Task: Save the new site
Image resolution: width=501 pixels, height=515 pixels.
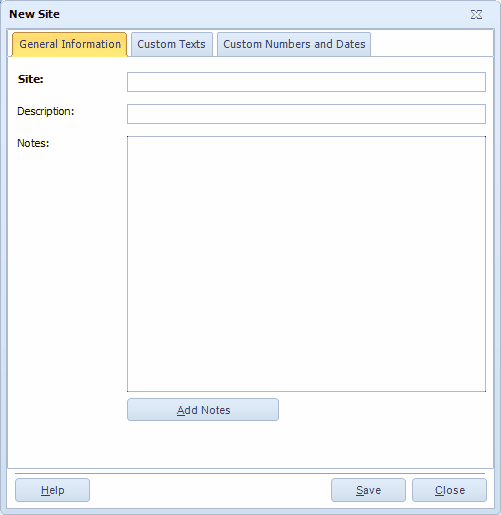Action: pyautogui.click(x=368, y=490)
